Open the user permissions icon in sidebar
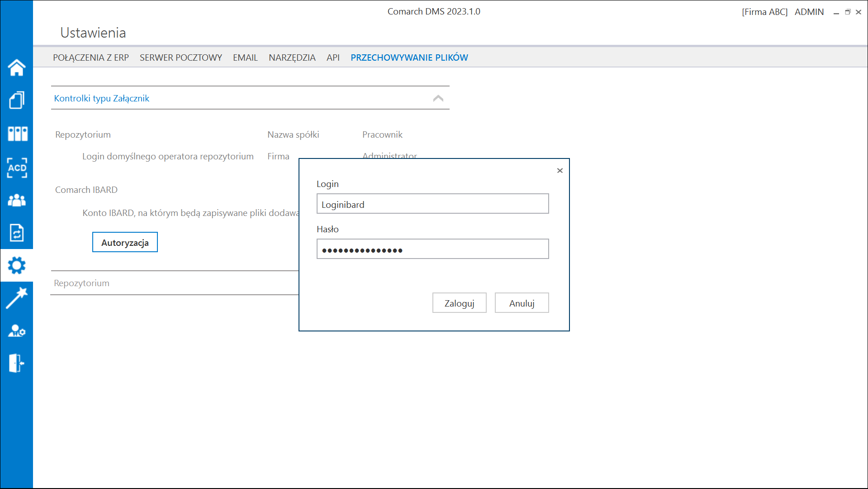This screenshot has width=868, height=489. [x=17, y=331]
